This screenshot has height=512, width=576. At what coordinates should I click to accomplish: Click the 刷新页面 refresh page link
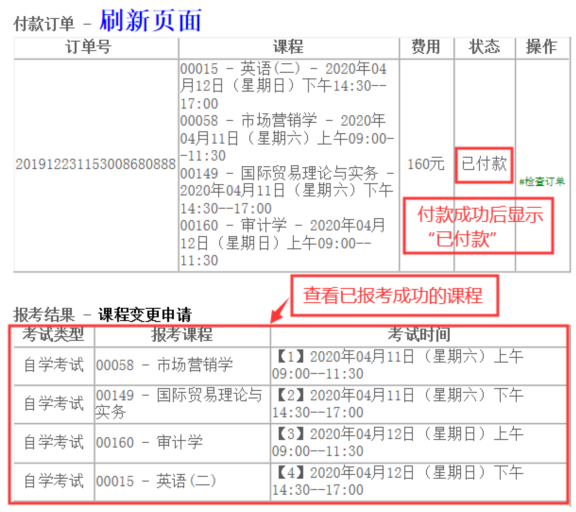pyautogui.click(x=151, y=20)
